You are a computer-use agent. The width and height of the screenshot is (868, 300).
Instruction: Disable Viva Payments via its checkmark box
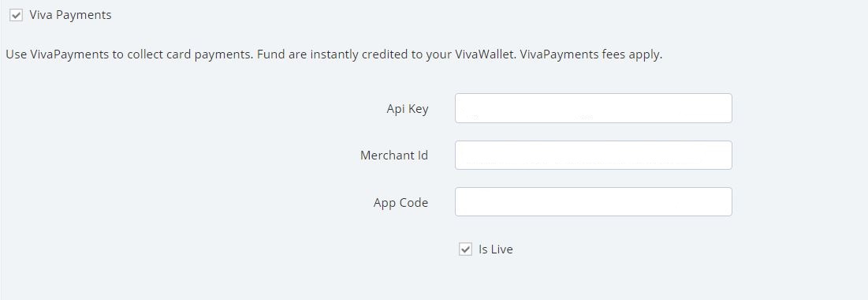tap(16, 16)
